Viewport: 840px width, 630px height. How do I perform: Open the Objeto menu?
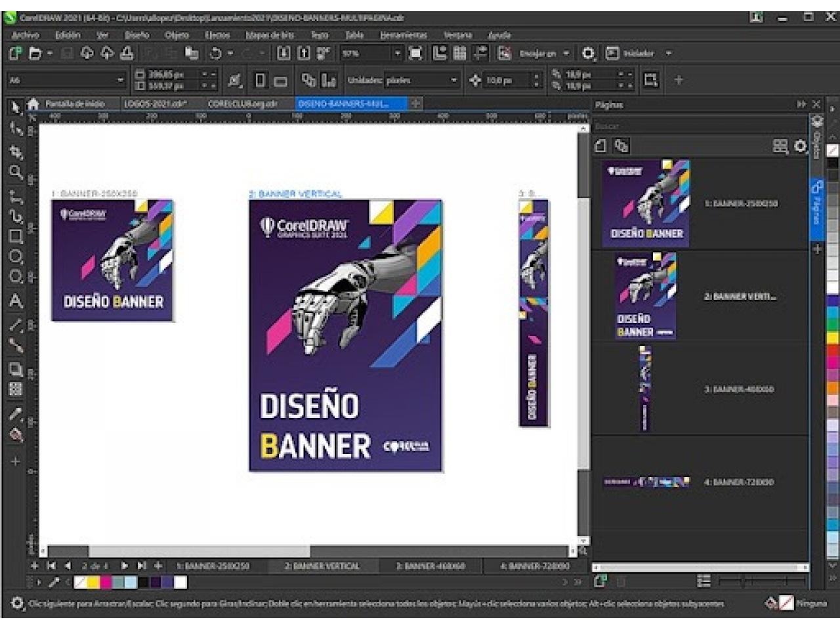[177, 35]
